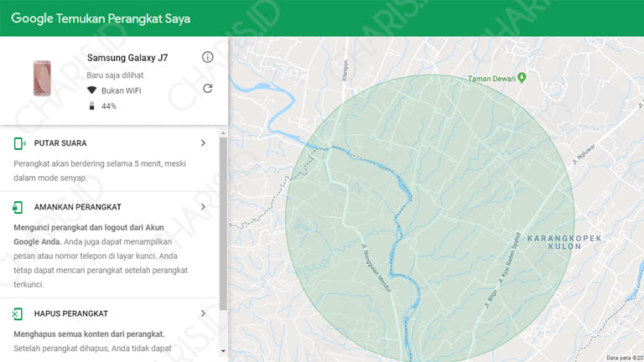Screen dimensions: 644x362
Task: Click the '44%' battery value
Action: 109,106
